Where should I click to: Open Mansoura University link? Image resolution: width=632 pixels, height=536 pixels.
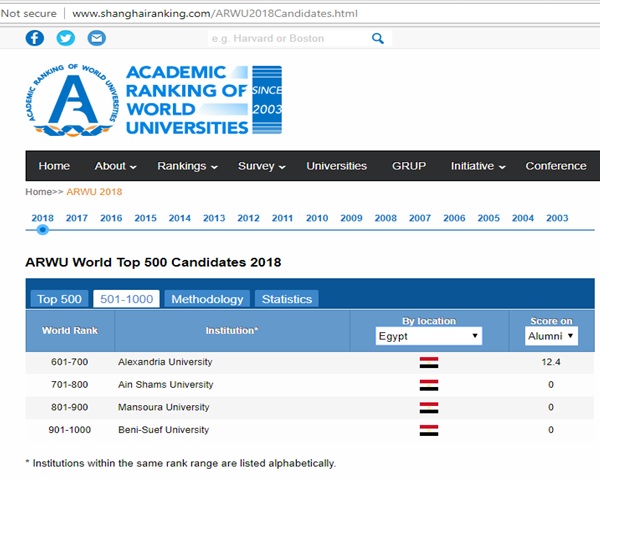[x=164, y=407]
